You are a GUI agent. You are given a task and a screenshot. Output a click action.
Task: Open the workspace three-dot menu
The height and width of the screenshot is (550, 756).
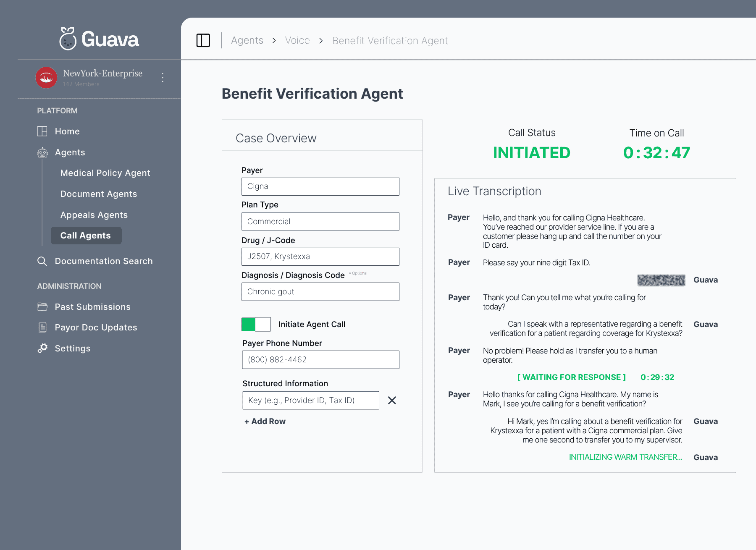[x=162, y=77]
